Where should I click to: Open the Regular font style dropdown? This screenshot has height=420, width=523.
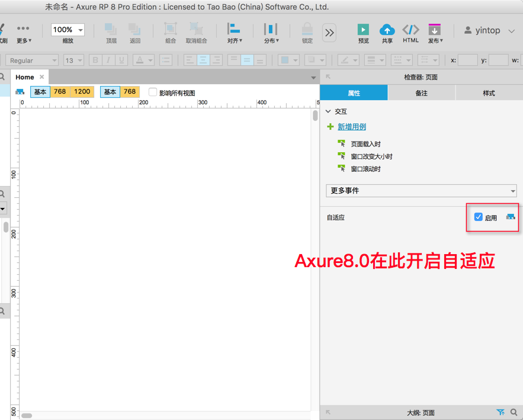point(32,60)
